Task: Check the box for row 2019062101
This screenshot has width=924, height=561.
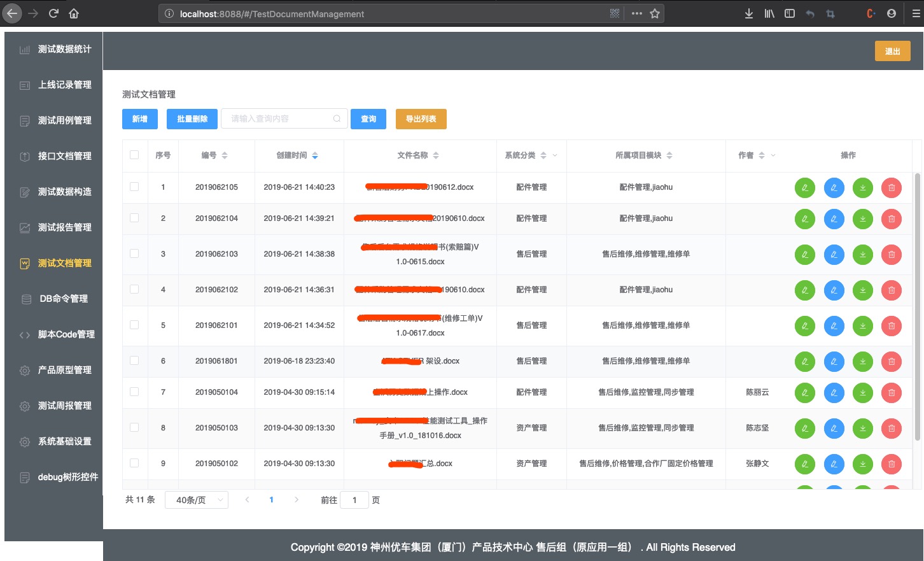Action: [x=134, y=325]
